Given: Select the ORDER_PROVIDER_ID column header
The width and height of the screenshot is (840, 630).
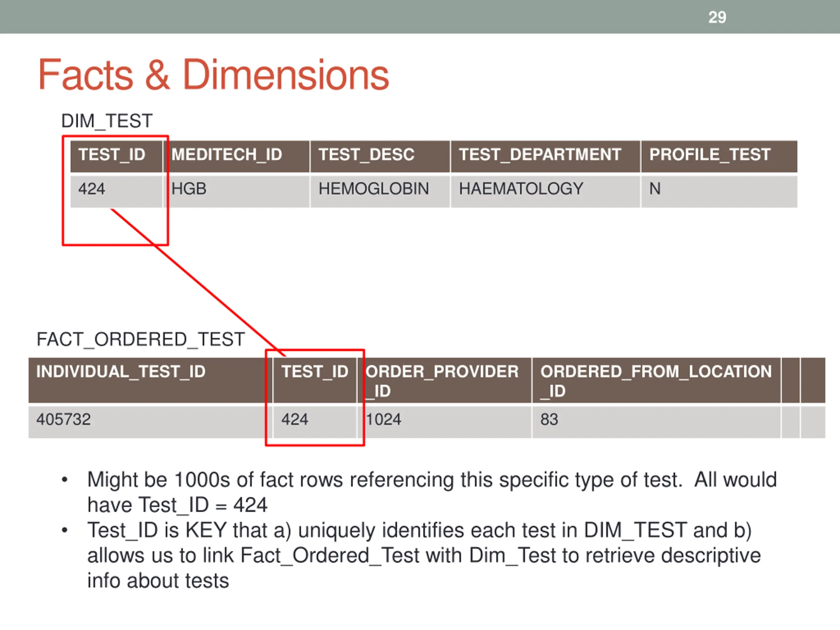Looking at the screenshot, I should (x=444, y=380).
